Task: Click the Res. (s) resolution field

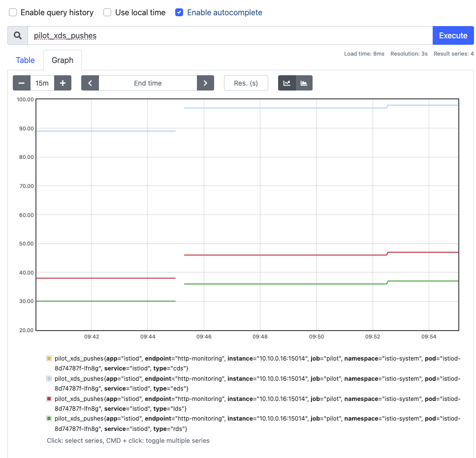Action: (x=246, y=83)
